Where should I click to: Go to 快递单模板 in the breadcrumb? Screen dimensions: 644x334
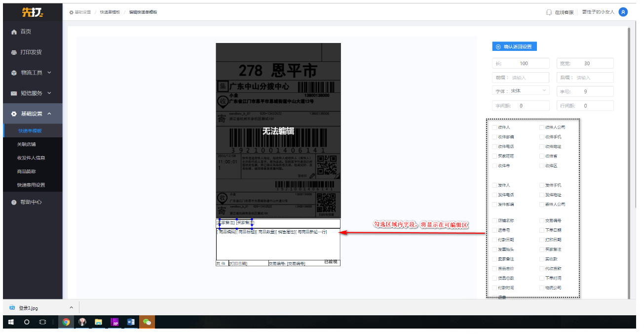pyautogui.click(x=110, y=12)
